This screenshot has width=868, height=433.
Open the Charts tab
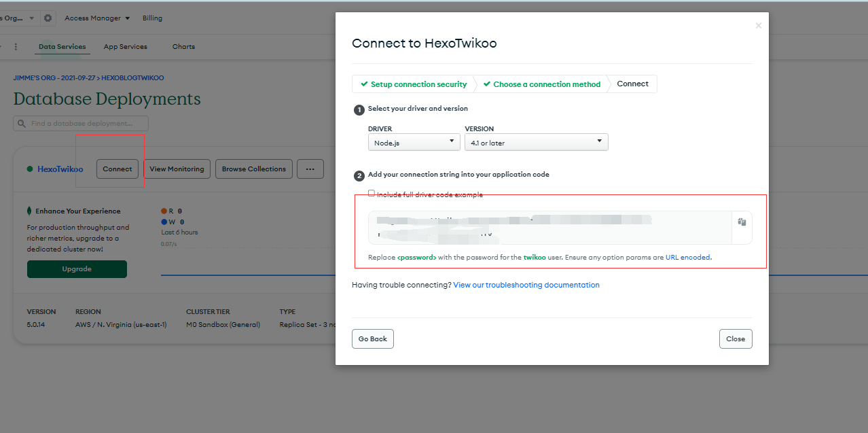tap(183, 47)
